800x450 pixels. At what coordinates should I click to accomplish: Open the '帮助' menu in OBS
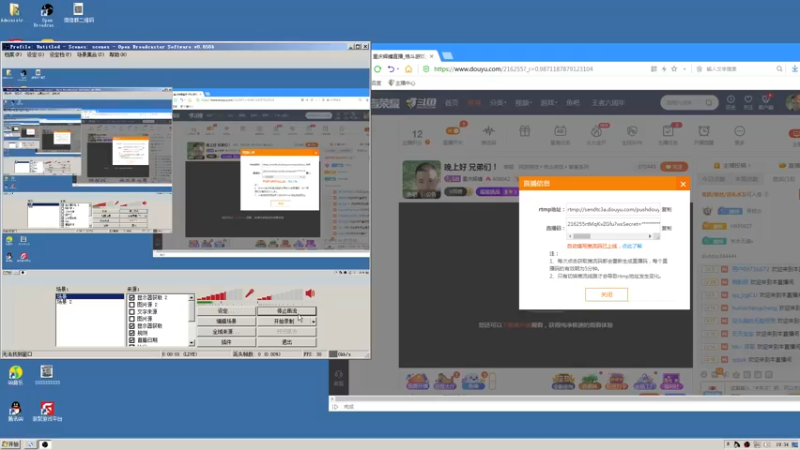pyautogui.click(x=118, y=55)
